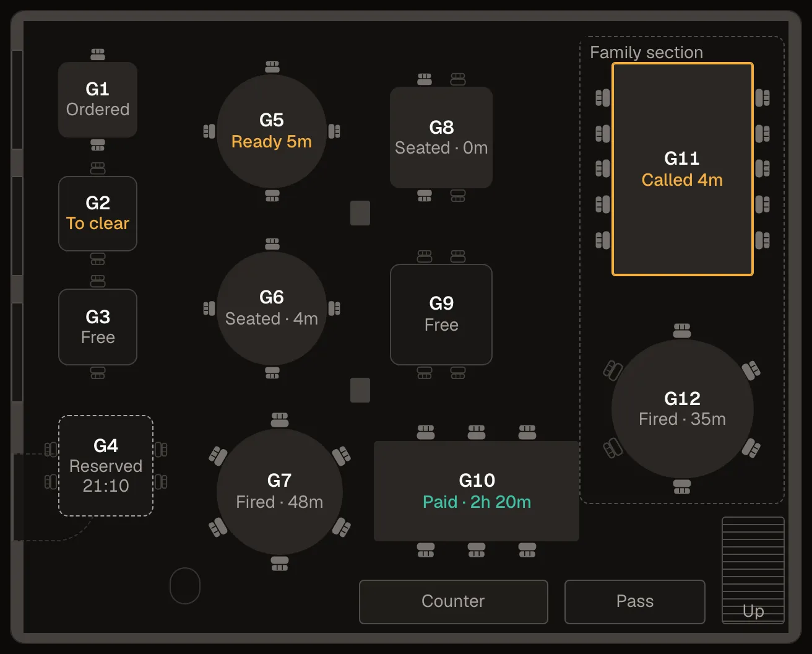Viewport: 812px width, 654px height.
Task: Select the chair above table G1
Action: click(x=98, y=54)
